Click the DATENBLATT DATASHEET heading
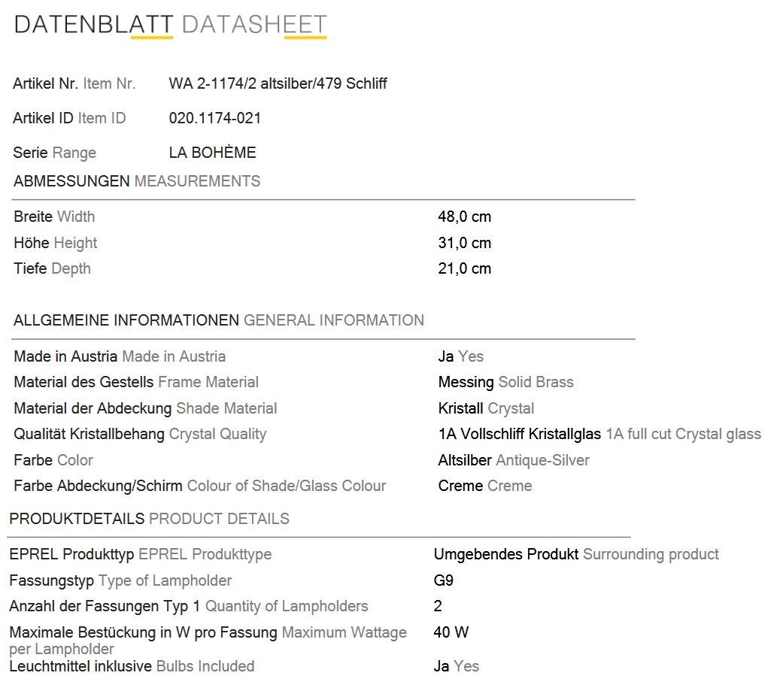 click(x=170, y=25)
